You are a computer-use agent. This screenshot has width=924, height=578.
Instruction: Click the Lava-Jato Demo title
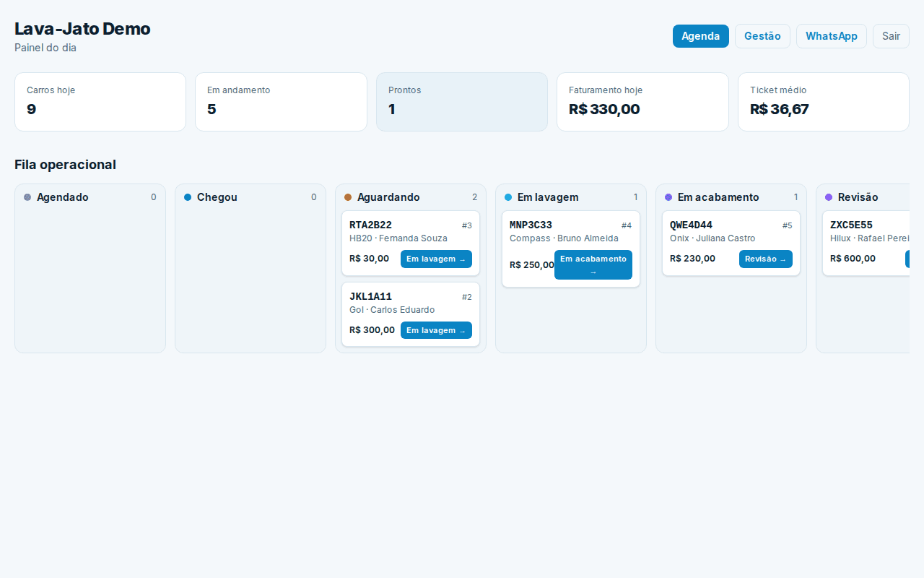coord(82,29)
